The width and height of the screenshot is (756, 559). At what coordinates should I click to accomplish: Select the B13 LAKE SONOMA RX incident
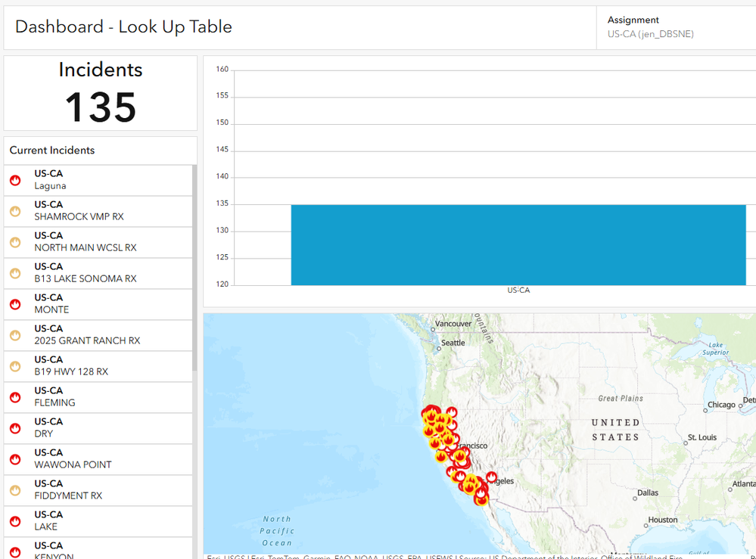coord(86,273)
